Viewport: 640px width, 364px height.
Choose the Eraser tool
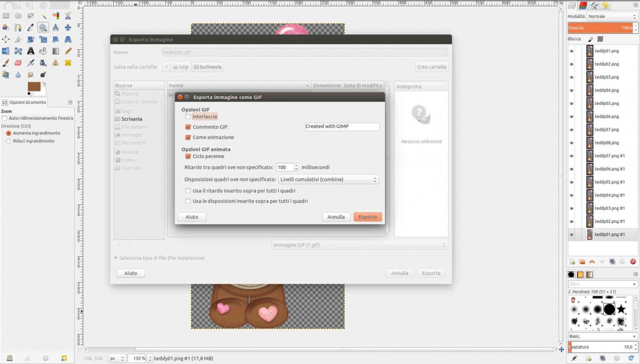(18, 62)
